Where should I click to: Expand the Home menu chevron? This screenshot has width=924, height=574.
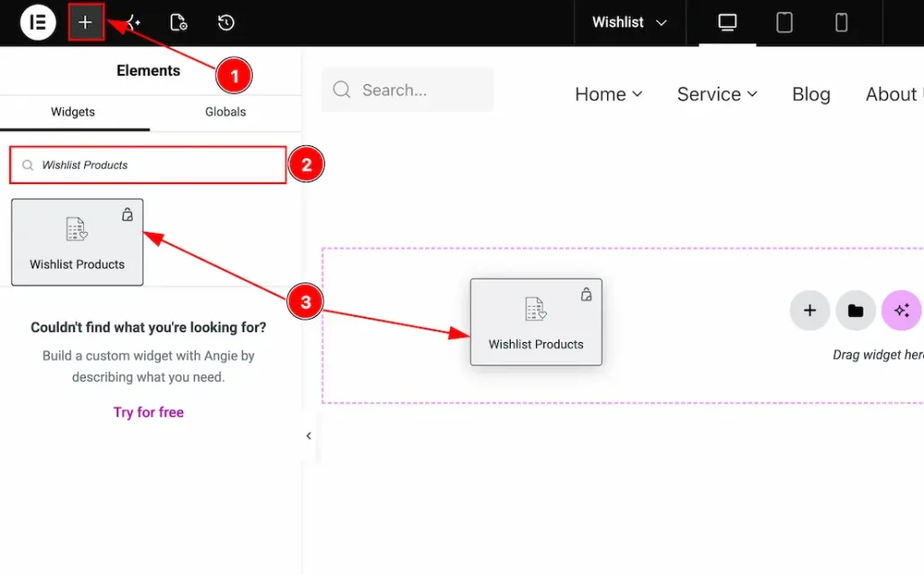(637, 94)
